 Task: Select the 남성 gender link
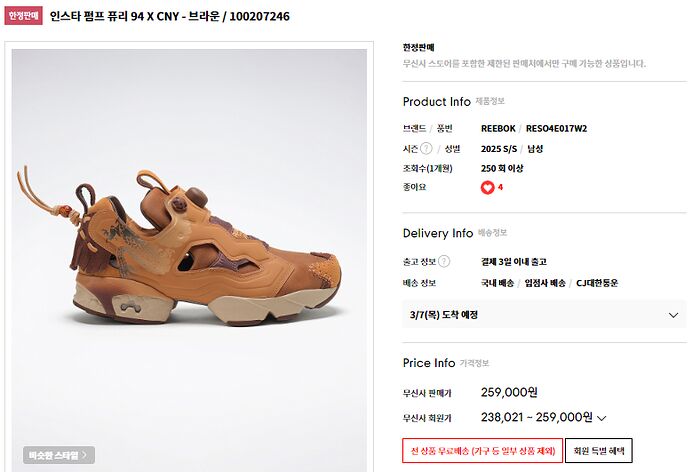[x=535, y=149]
